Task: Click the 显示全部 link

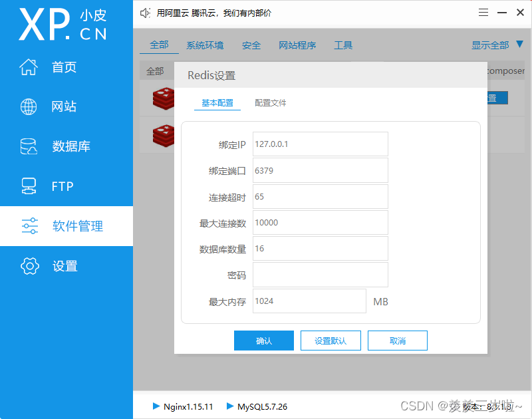Action: point(490,45)
